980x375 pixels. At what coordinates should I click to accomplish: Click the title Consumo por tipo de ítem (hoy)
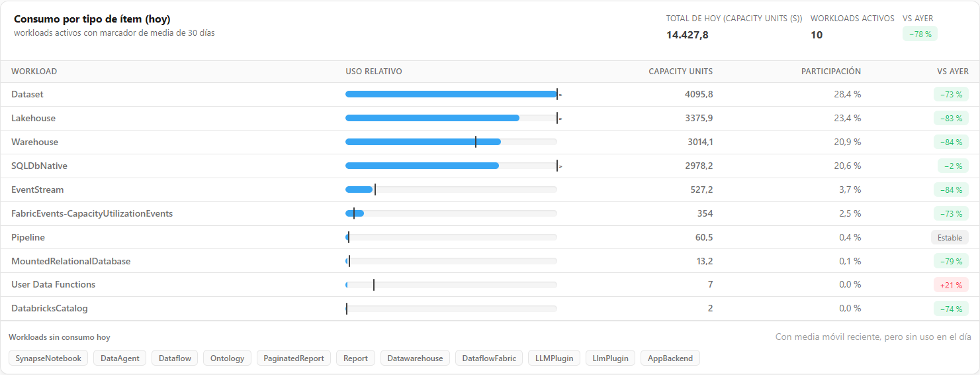click(92, 19)
